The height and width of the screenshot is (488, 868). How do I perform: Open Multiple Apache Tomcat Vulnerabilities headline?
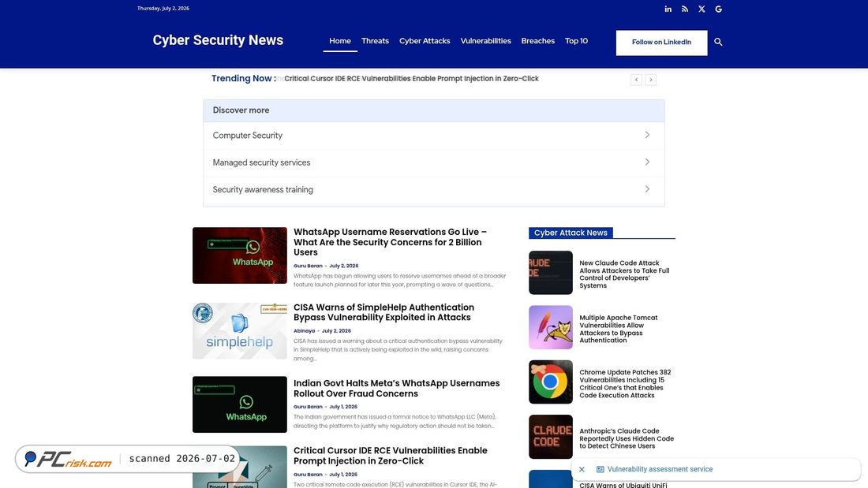point(619,330)
